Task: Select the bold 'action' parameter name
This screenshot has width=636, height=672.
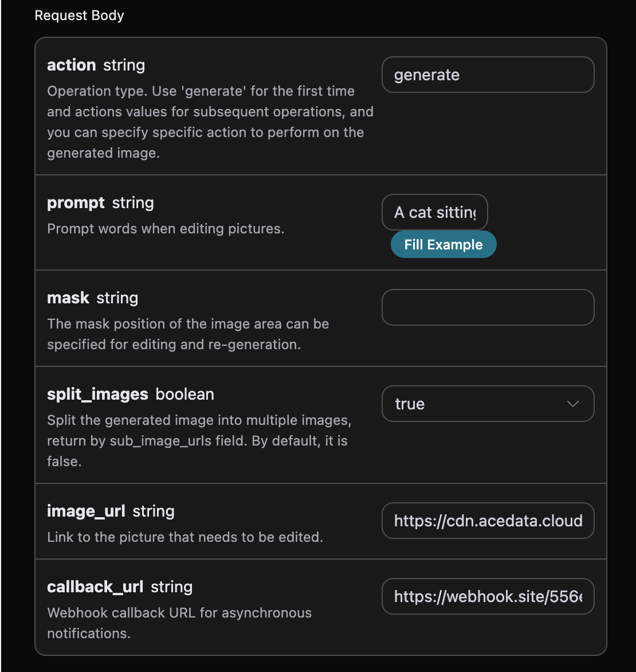Action: tap(71, 65)
